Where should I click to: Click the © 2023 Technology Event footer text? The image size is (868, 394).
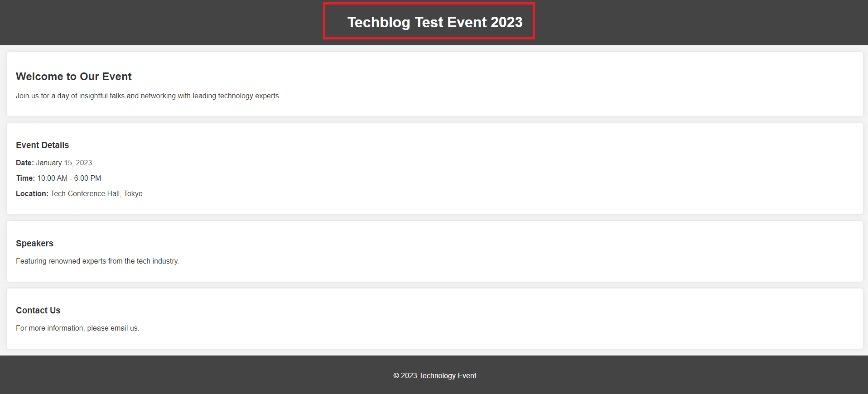[x=434, y=376]
